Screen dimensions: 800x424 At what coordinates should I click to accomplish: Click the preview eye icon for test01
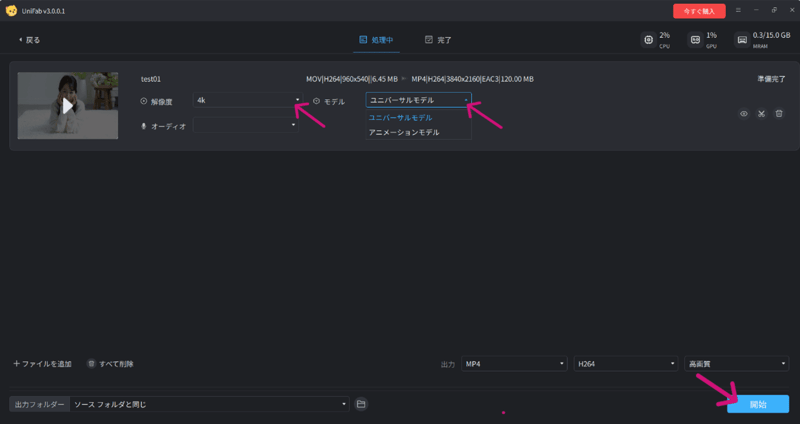click(743, 114)
